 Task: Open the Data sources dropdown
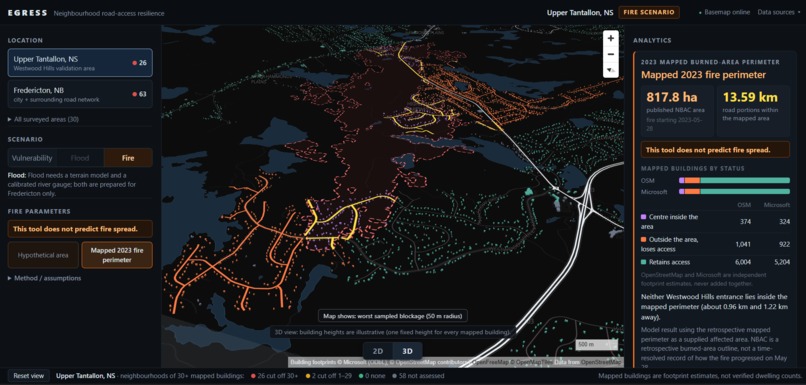pos(778,12)
